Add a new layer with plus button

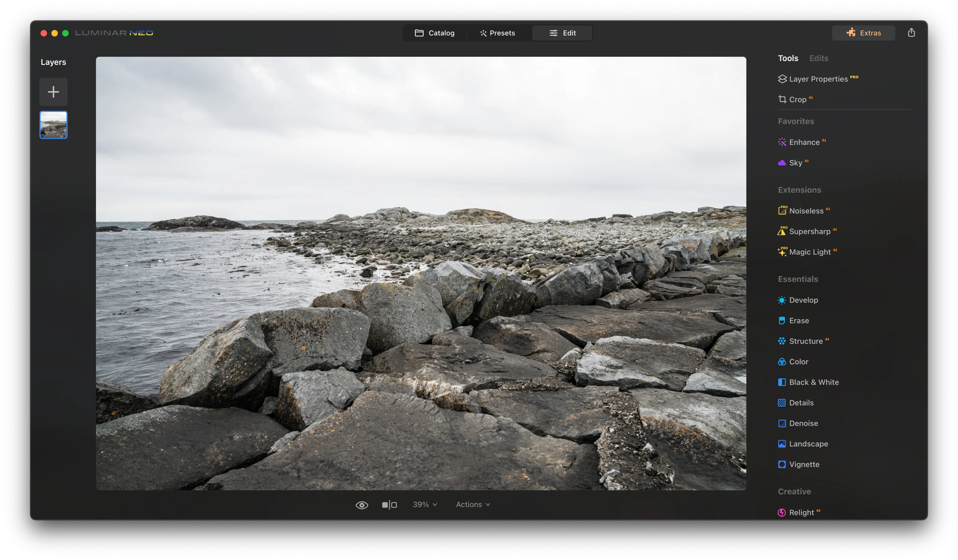(53, 92)
